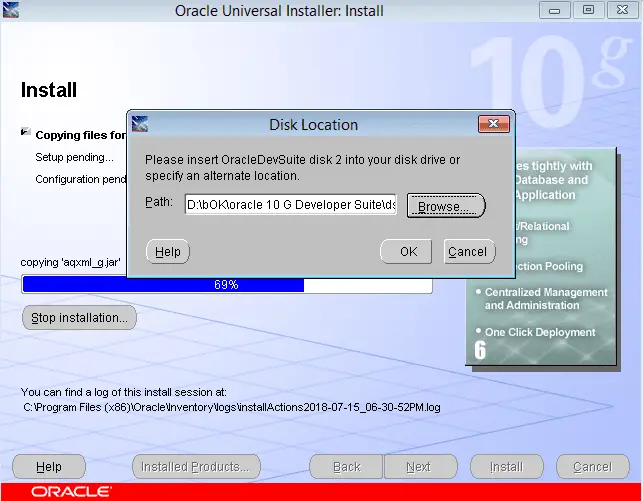This screenshot has width=643, height=501.
Task: Minimize the Oracle Universal Installer window
Action: (554, 10)
